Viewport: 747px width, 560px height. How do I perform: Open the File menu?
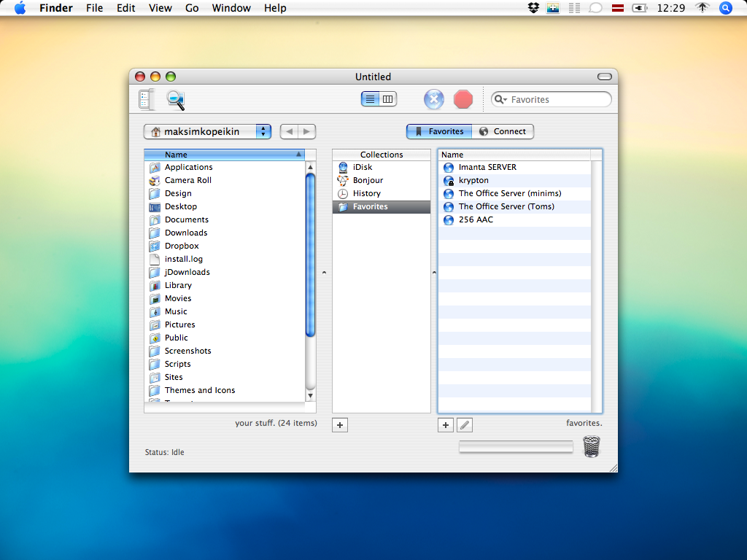94,8
